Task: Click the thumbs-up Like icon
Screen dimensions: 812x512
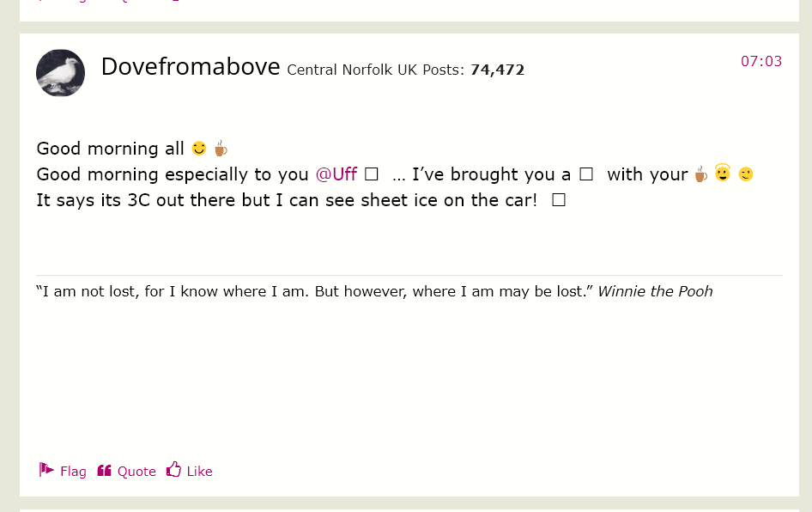Action: click(173, 470)
